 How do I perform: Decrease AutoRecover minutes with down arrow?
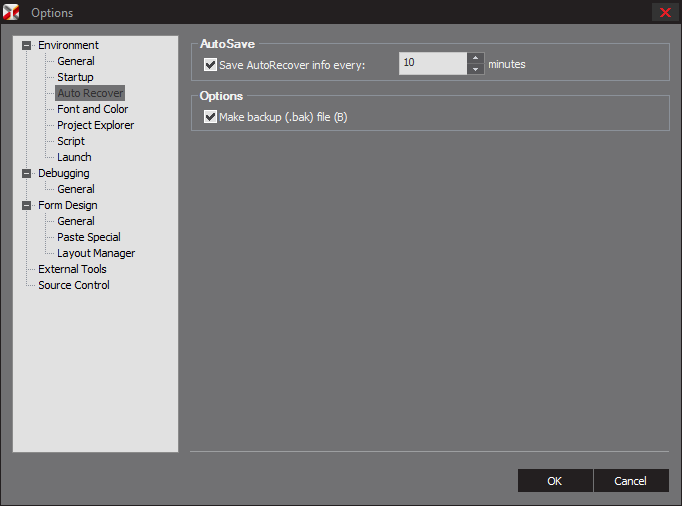pyautogui.click(x=475, y=69)
